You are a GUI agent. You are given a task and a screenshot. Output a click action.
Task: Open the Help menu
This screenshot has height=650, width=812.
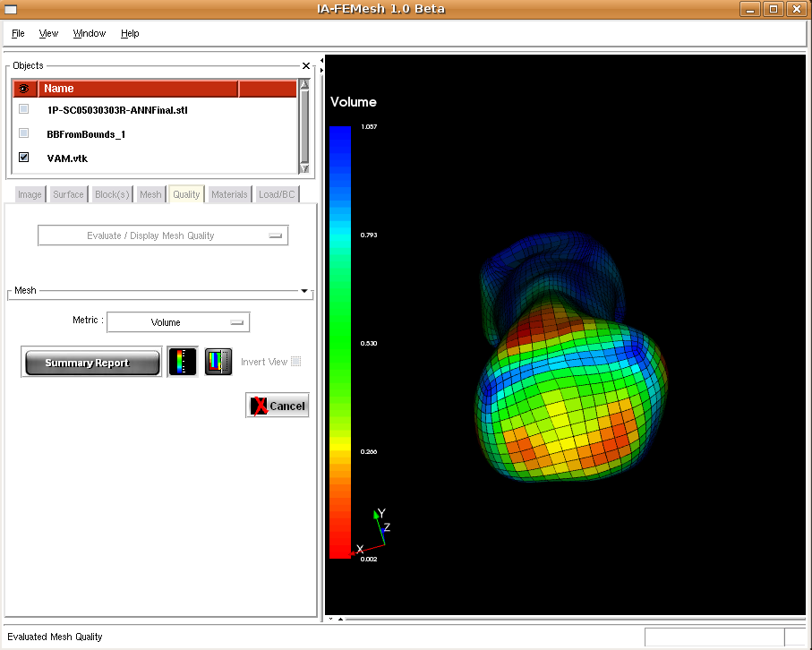point(130,33)
